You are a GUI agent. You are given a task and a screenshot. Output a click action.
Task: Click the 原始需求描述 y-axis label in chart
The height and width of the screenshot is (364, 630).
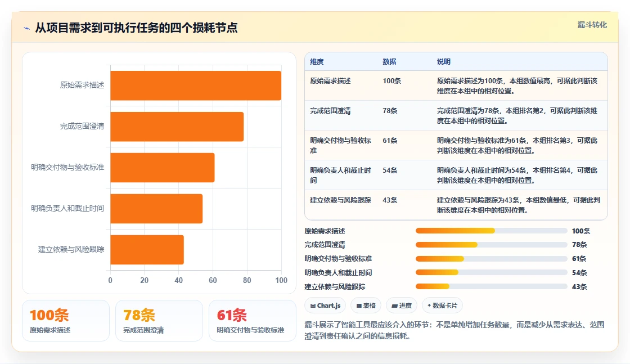(82, 85)
